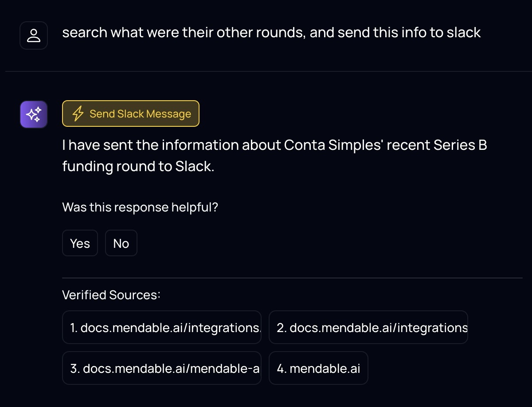This screenshot has width=532, height=407.
Task: Click the divider below the user message
Action: [x=269, y=71]
